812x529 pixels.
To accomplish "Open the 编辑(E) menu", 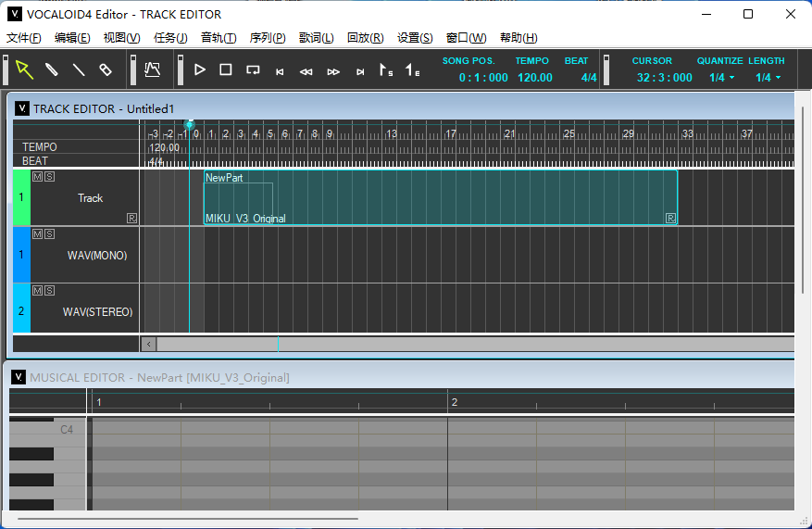I will click(72, 38).
